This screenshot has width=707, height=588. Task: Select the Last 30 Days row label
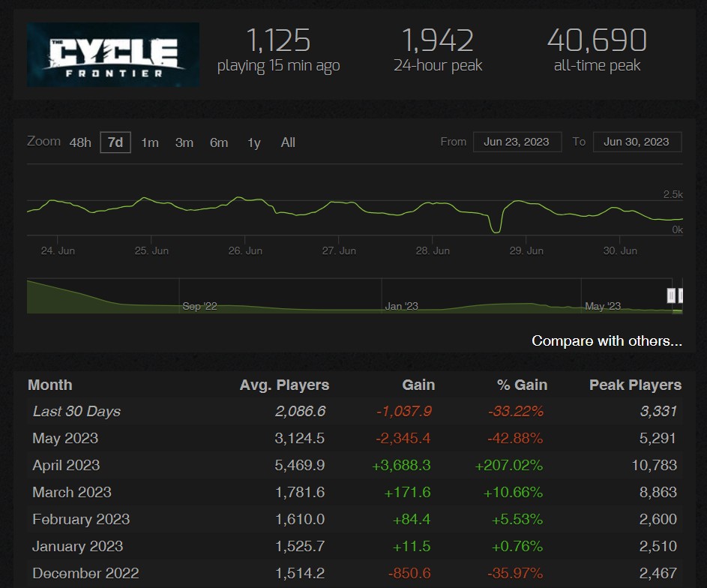(x=76, y=411)
